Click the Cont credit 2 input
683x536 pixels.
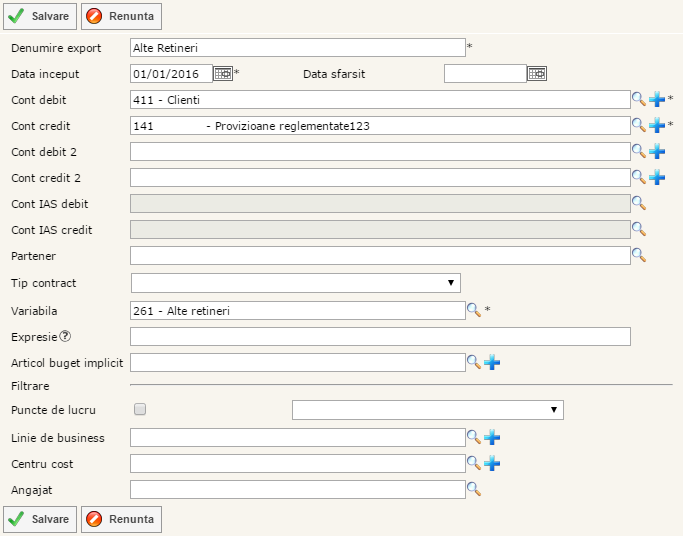380,178
